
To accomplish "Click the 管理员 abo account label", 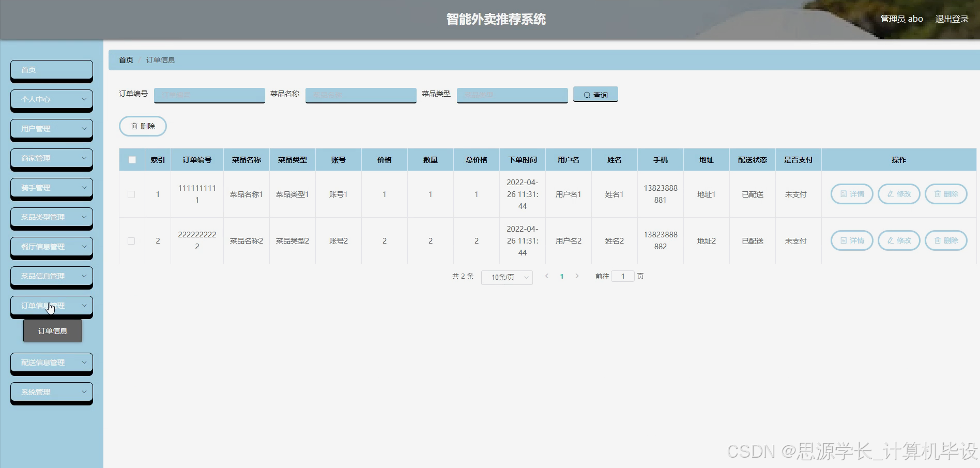I will 901,19.
